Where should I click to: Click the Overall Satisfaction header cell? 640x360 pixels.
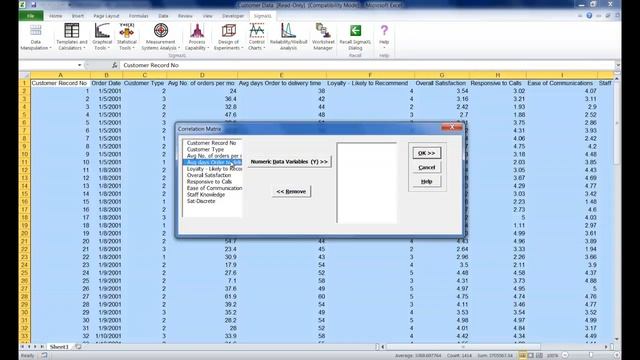[x=441, y=83]
